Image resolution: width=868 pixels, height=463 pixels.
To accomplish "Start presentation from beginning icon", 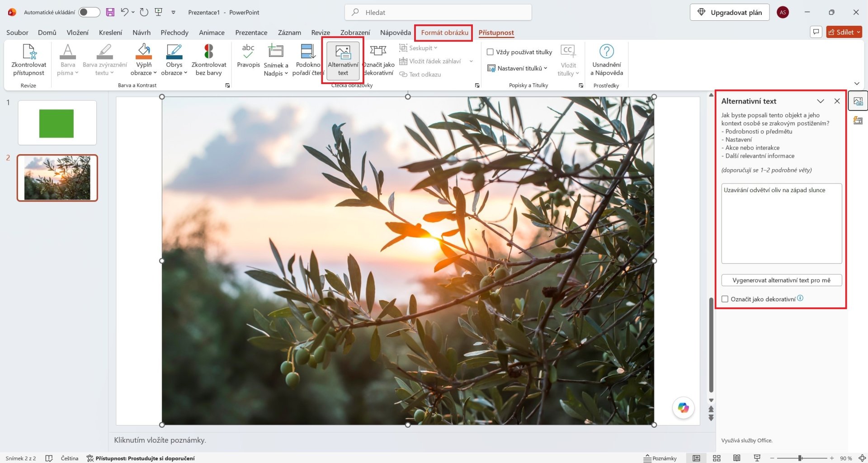I will click(x=159, y=12).
